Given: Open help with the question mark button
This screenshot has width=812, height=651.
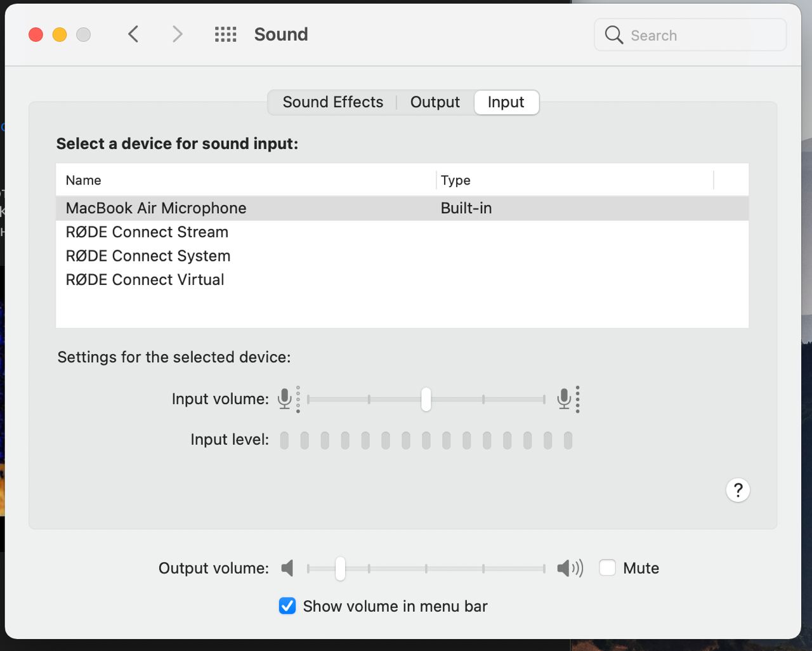Looking at the screenshot, I should coord(738,490).
